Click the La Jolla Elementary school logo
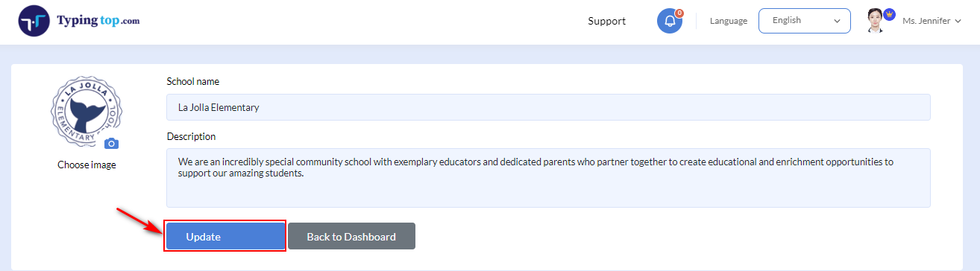 pos(86,110)
